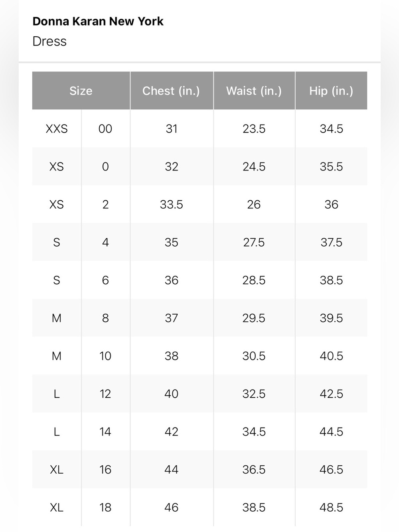Select numeric size 8 cell
399x532 pixels.
click(105, 318)
